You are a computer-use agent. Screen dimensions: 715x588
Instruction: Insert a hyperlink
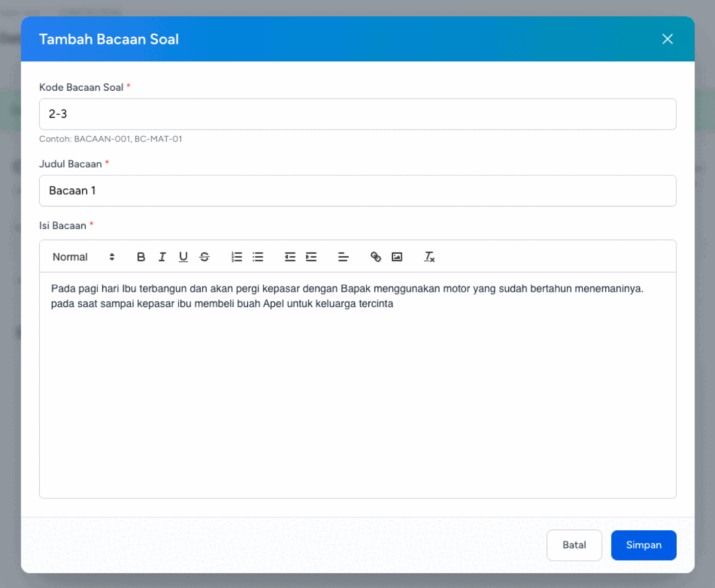coord(375,257)
